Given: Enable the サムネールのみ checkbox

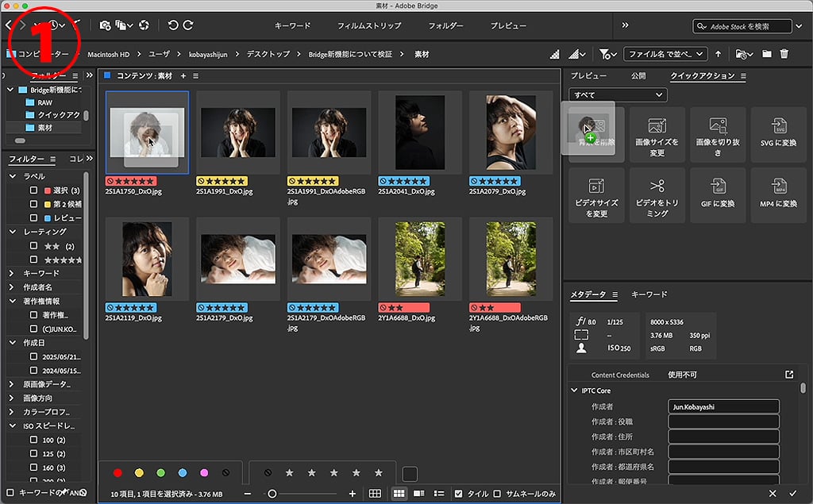Looking at the screenshot, I should coord(497,494).
